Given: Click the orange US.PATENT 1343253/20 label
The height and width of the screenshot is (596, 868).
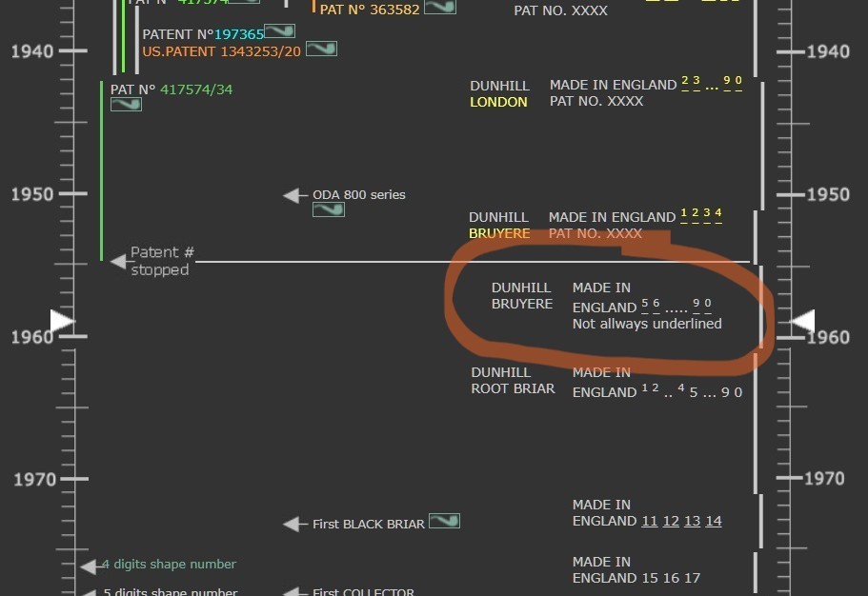Looking at the screenshot, I should point(221,50).
